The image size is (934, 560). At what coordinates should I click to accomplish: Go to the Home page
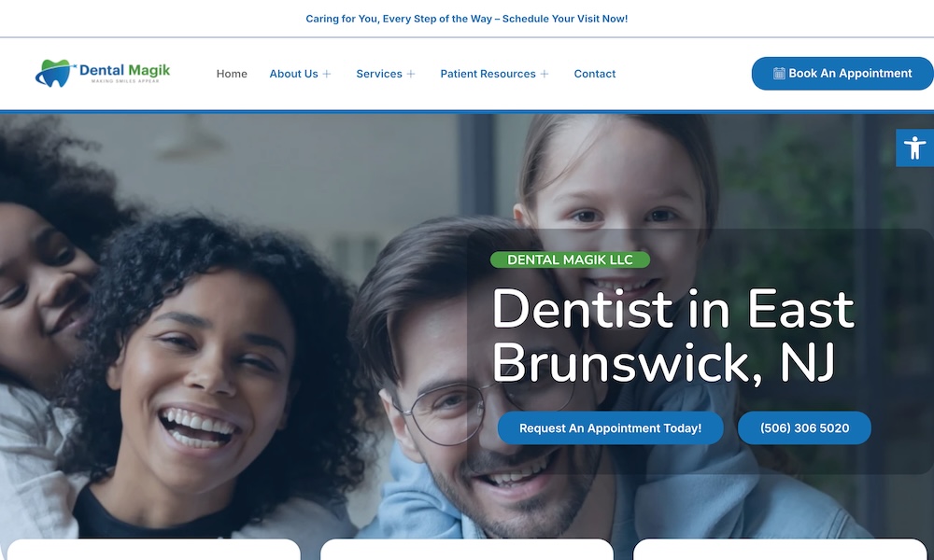[232, 74]
